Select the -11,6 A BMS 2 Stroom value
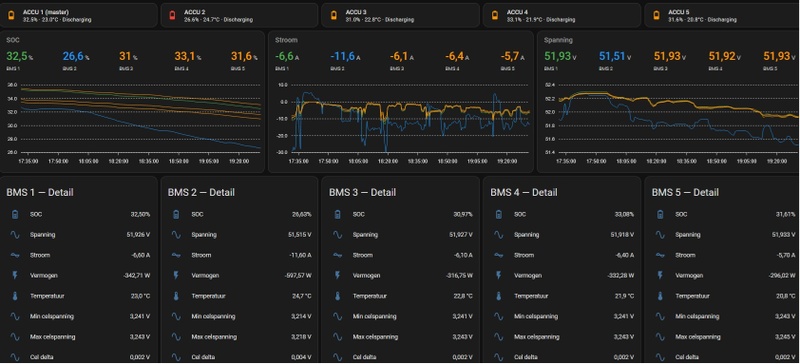800x364 pixels. [345, 56]
